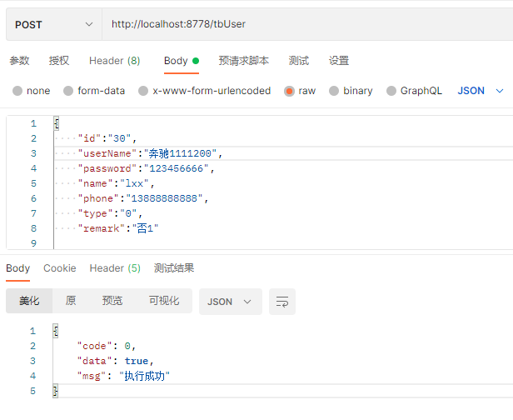Click the request URL field
Image resolution: width=513 pixels, height=420 pixels.
click(x=307, y=24)
